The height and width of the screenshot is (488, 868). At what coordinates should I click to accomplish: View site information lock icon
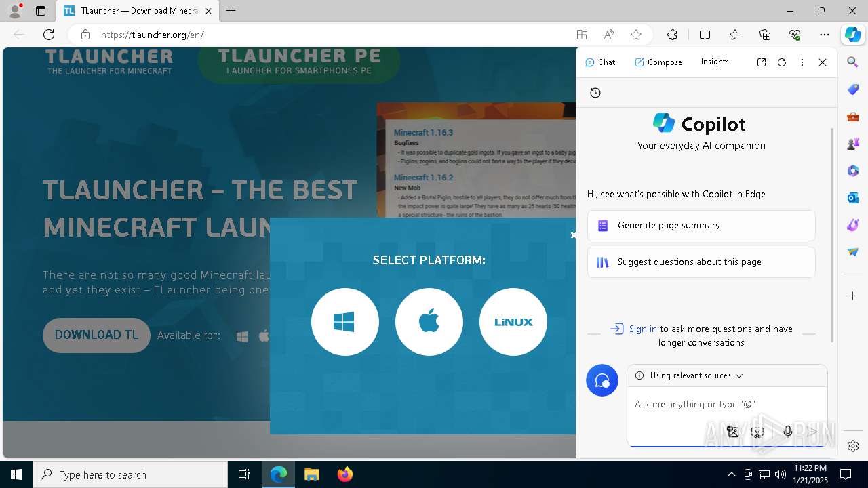pos(85,35)
